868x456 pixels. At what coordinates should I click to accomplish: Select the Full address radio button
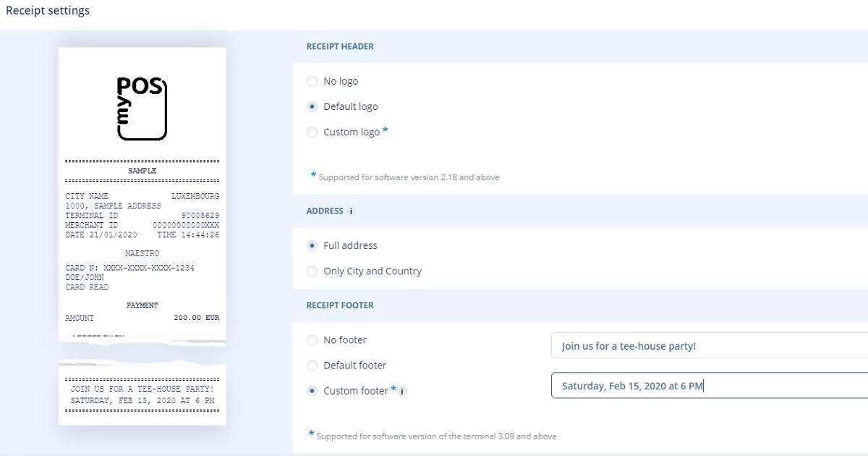coord(312,245)
